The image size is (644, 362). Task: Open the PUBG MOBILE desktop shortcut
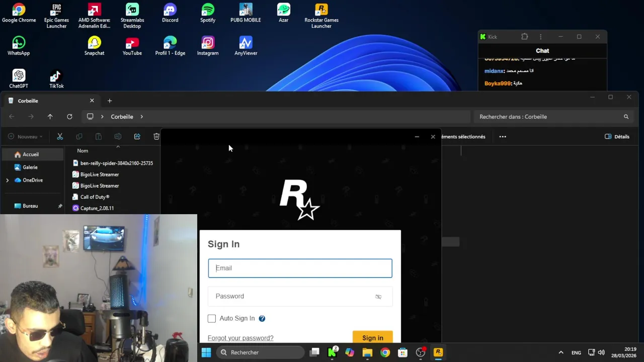click(x=246, y=14)
